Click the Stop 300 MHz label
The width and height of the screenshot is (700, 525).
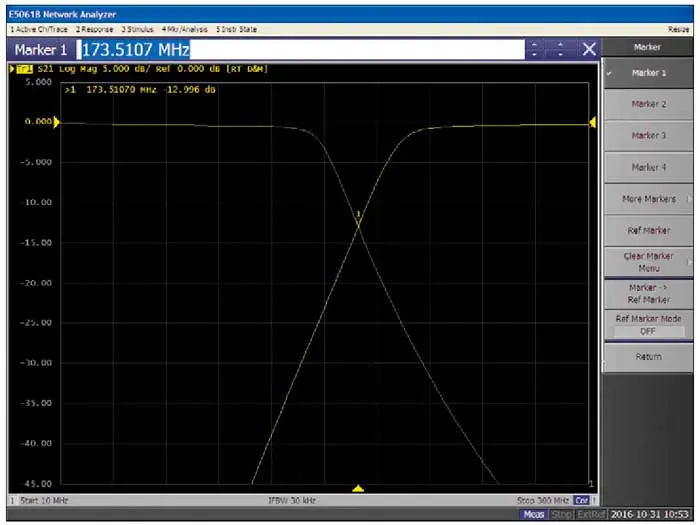click(x=543, y=500)
